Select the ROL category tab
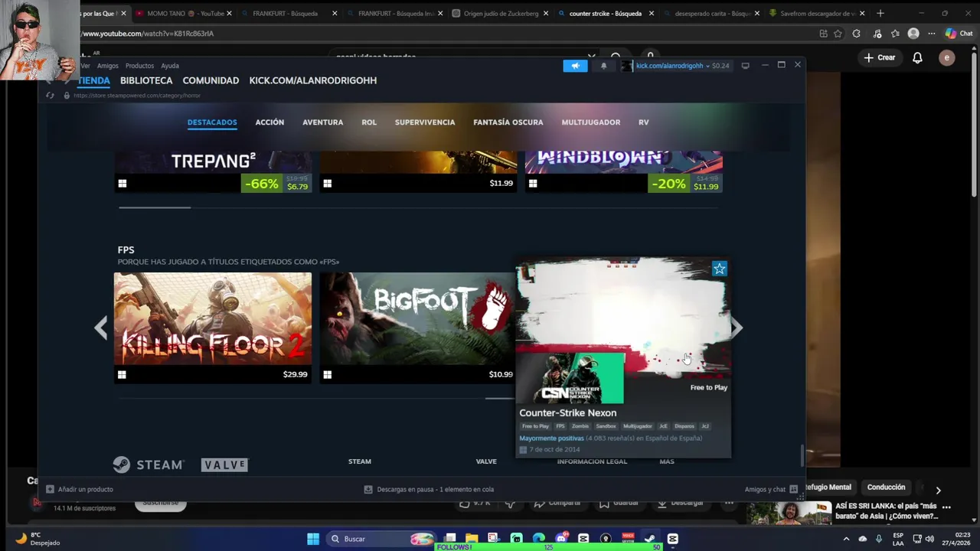Image resolution: width=980 pixels, height=551 pixels. pos(369,122)
